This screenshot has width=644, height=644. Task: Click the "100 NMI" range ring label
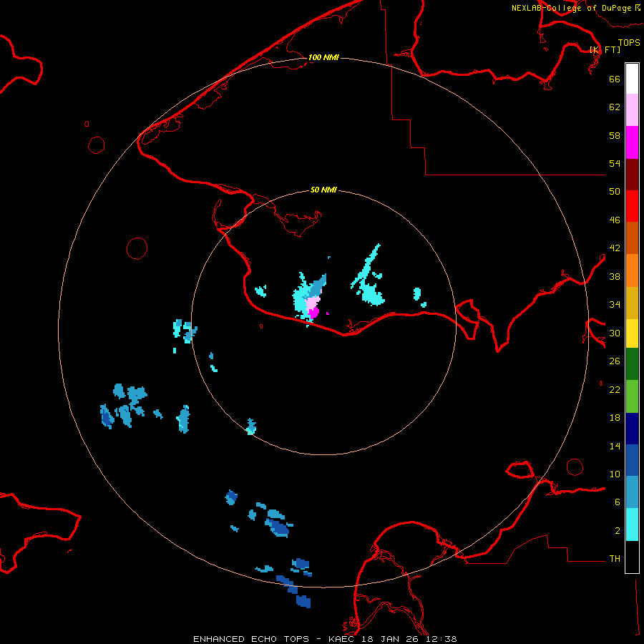[323, 57]
